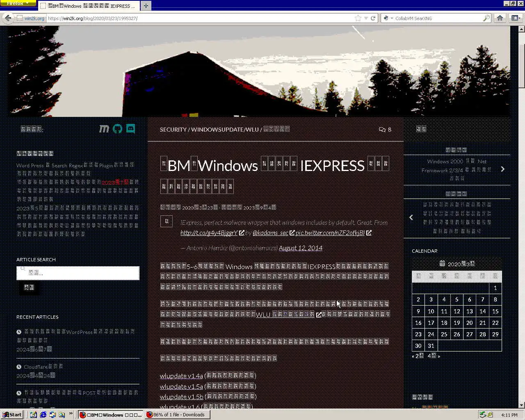Launch Internet Explorer from quick launch

coord(43,415)
